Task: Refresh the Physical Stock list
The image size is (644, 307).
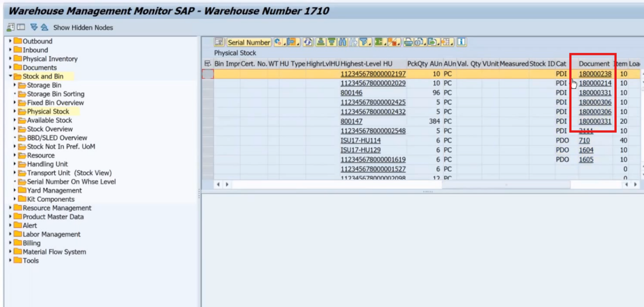Action: (308, 43)
